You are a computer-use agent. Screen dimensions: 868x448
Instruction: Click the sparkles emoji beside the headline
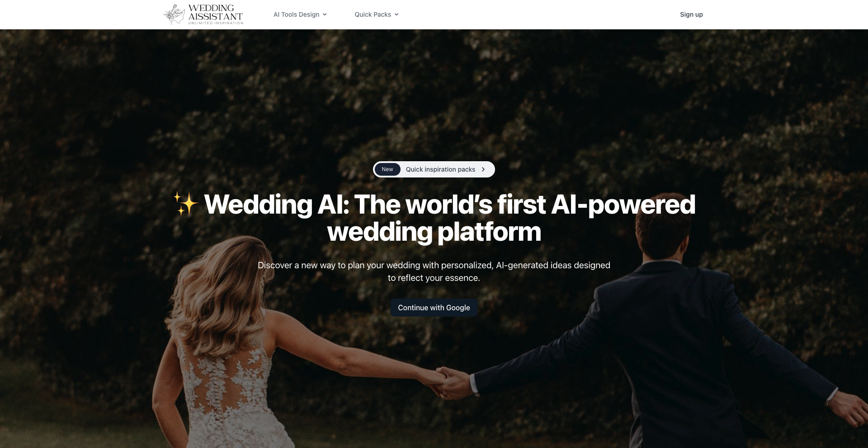click(186, 204)
